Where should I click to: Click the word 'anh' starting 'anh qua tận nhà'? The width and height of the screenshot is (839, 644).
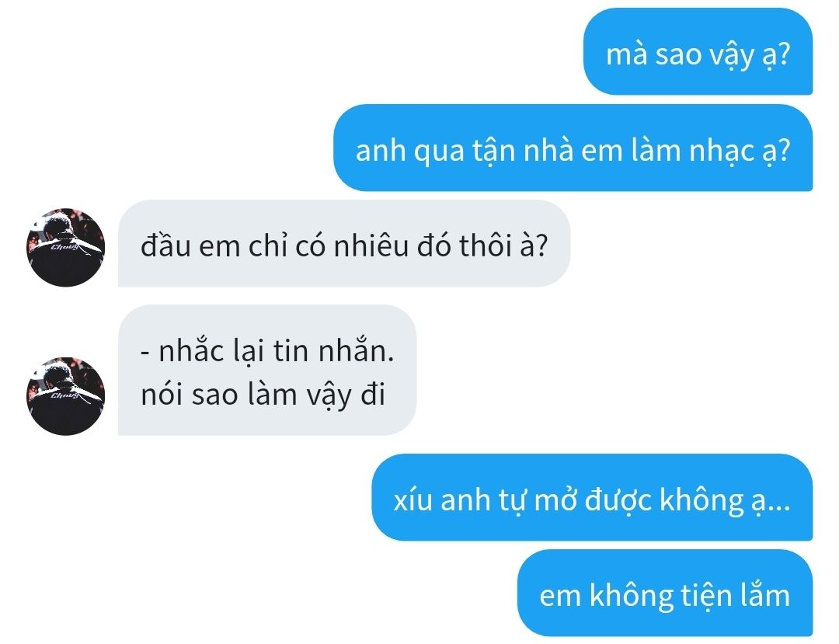pos(379,150)
